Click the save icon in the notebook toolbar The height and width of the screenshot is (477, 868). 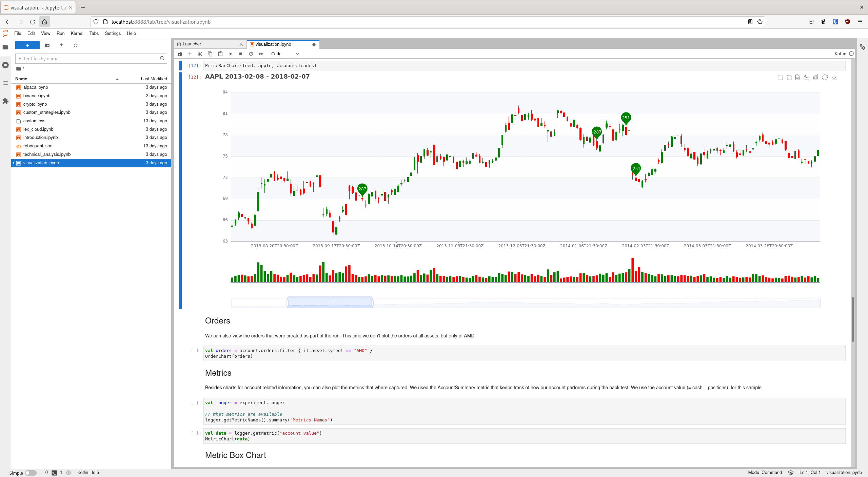[180, 54]
